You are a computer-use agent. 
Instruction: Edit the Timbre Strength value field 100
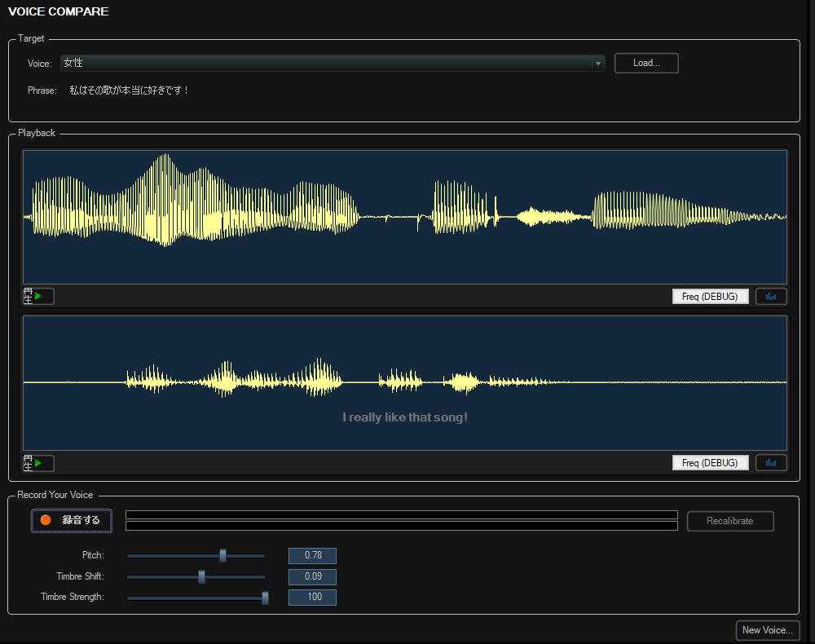[x=312, y=598]
